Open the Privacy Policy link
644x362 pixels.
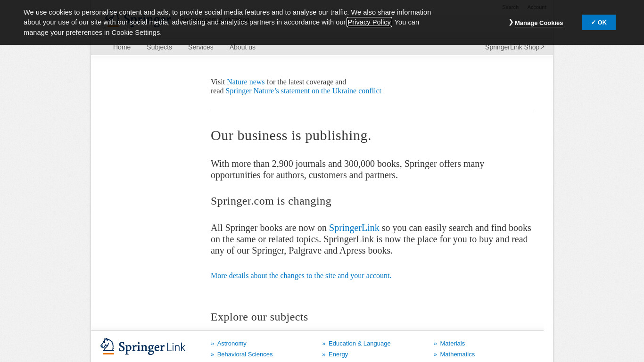pos(369,22)
